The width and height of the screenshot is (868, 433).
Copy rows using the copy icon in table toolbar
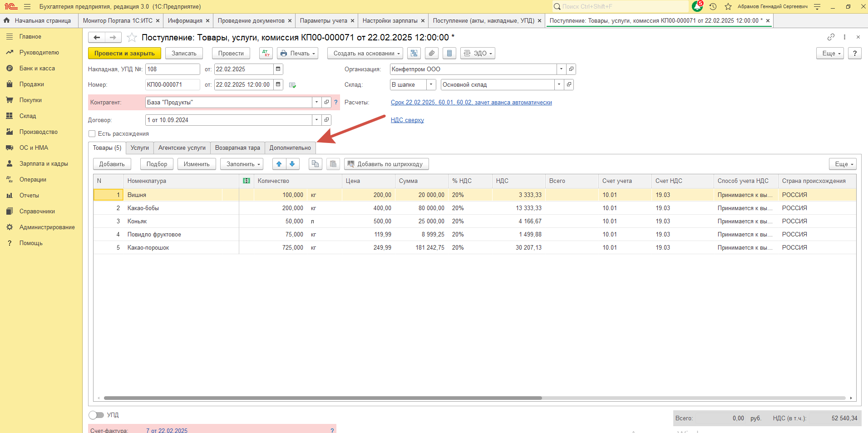click(315, 164)
